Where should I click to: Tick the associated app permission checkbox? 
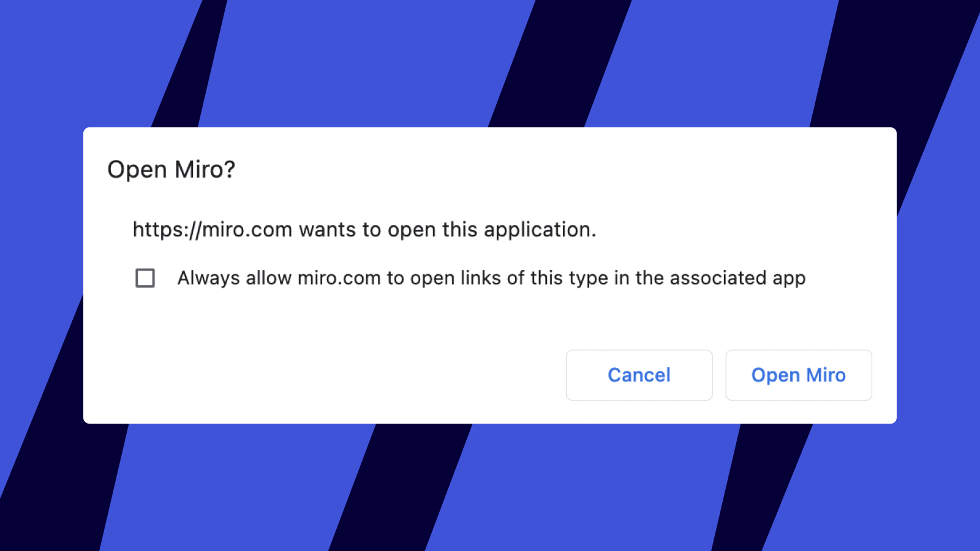pos(145,278)
